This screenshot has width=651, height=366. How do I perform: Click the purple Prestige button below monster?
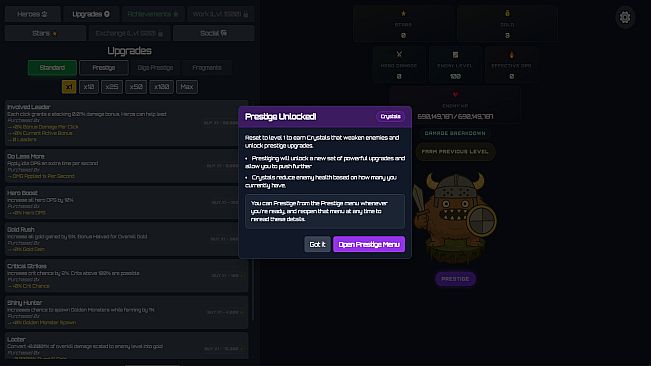tap(455, 279)
